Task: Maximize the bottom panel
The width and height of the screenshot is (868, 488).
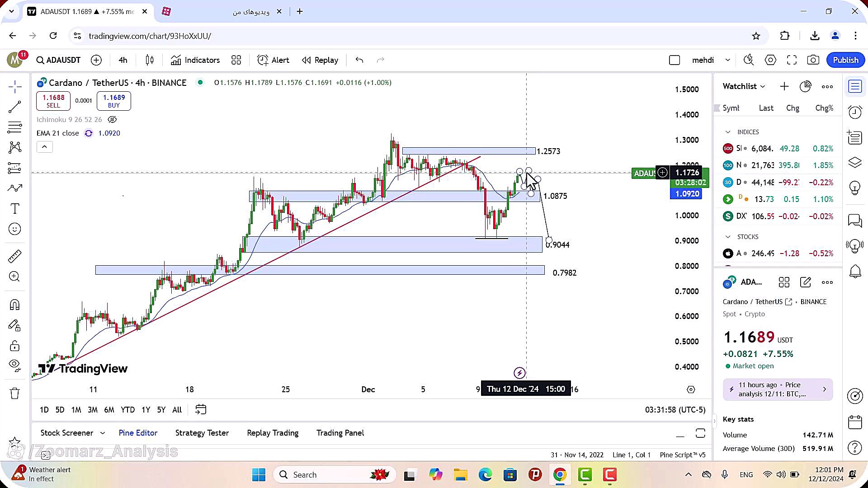Action: click(x=700, y=433)
